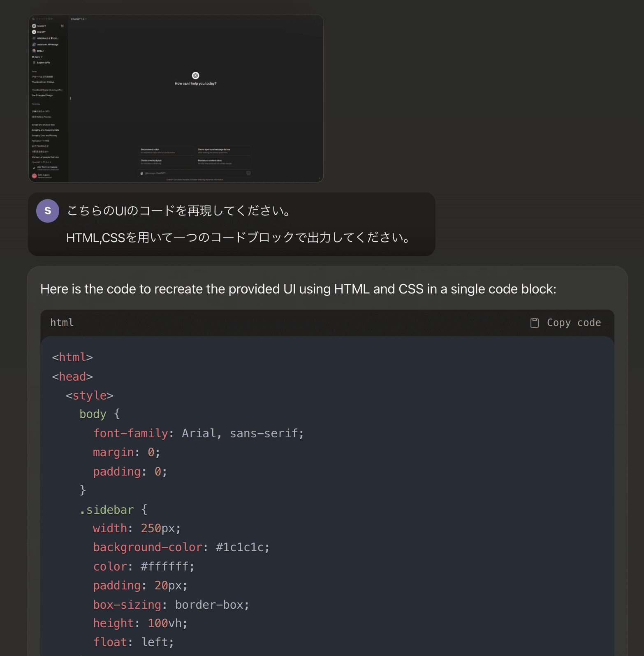Image resolution: width=644 pixels, height=656 pixels.
Task: Click the clipboard icon beside Copy code
Action: tap(534, 323)
